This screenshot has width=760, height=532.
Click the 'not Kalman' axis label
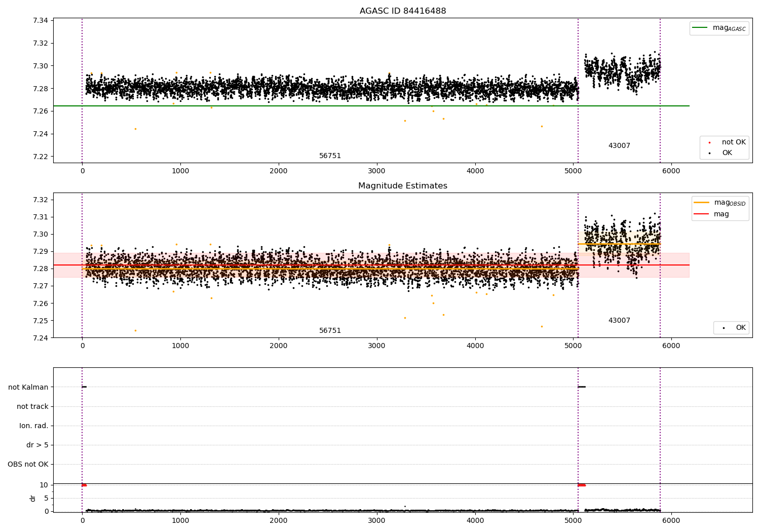coord(28,387)
